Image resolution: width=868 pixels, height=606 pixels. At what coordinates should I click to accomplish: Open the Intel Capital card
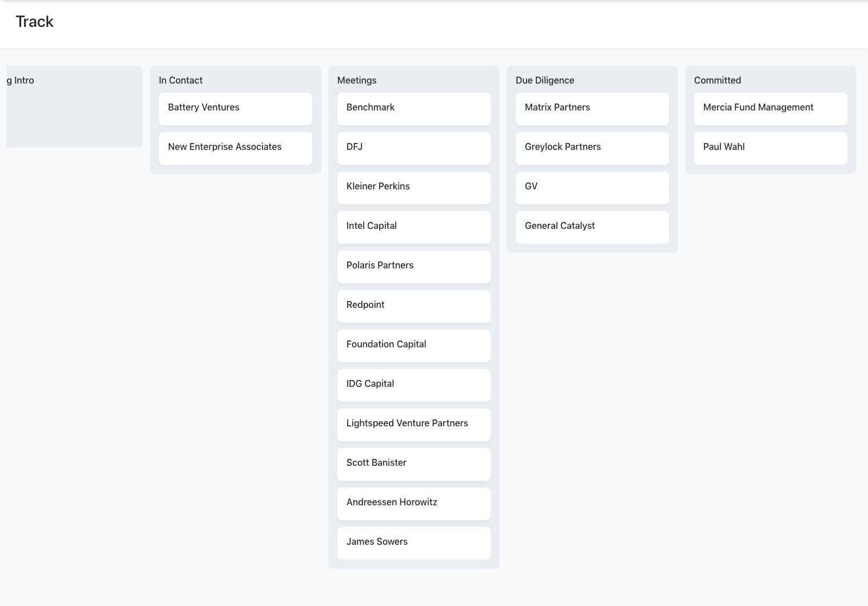[x=414, y=227]
